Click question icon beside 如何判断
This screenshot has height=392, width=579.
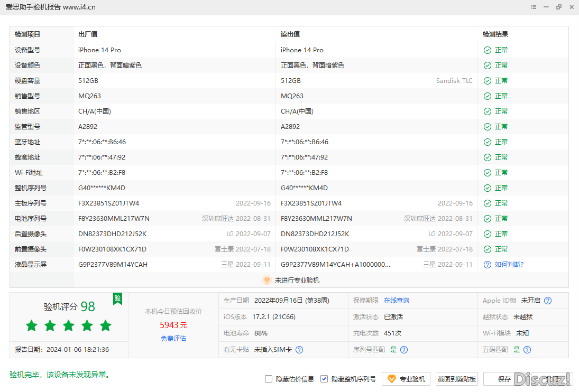tap(488, 264)
